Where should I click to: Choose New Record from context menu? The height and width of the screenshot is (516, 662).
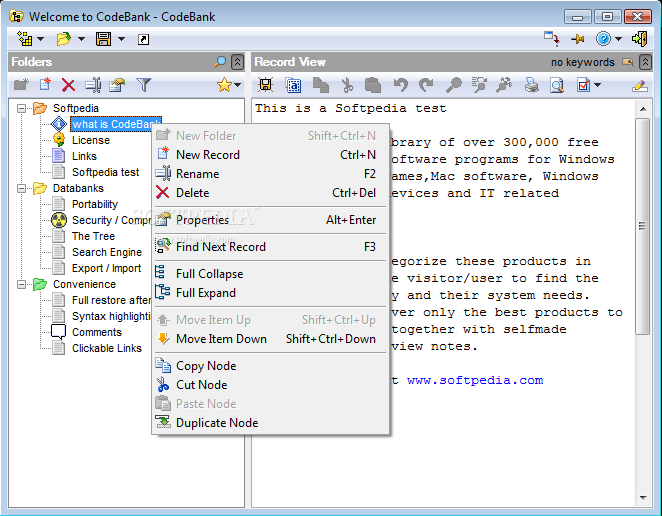pyautogui.click(x=270, y=155)
